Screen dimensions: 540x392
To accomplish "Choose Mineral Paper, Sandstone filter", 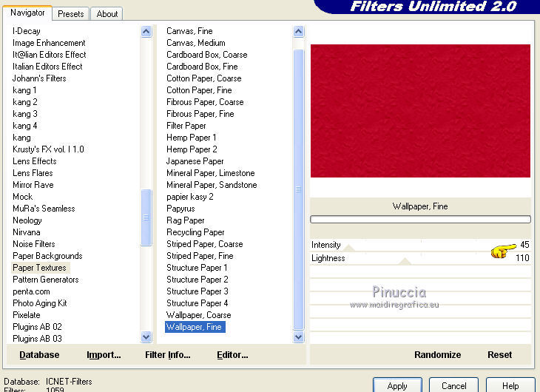I will point(212,185).
